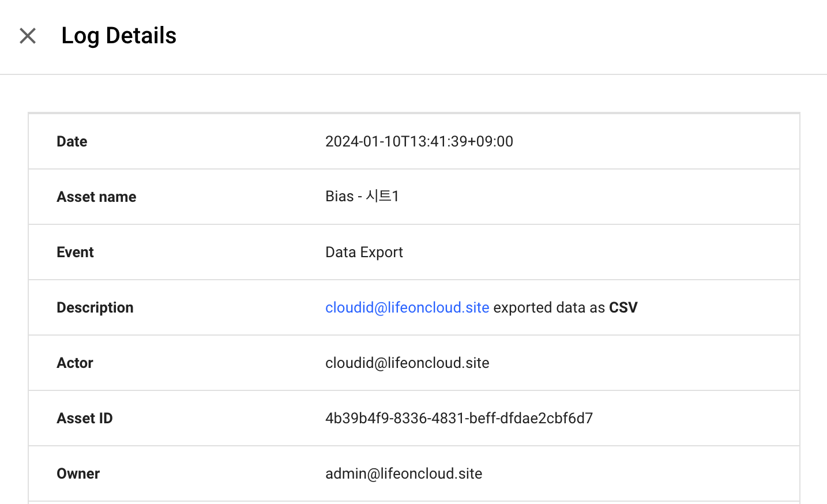This screenshot has height=504, width=827.
Task: Select the Owner email admin@lifeoncloud.site
Action: [x=404, y=473]
